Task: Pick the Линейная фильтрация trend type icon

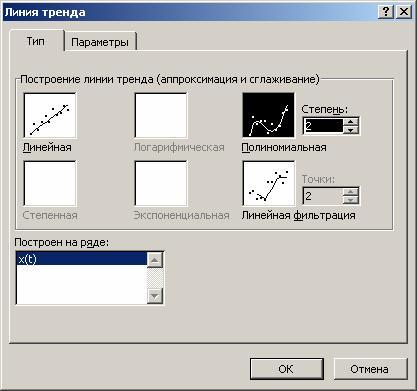Action: coord(268,183)
